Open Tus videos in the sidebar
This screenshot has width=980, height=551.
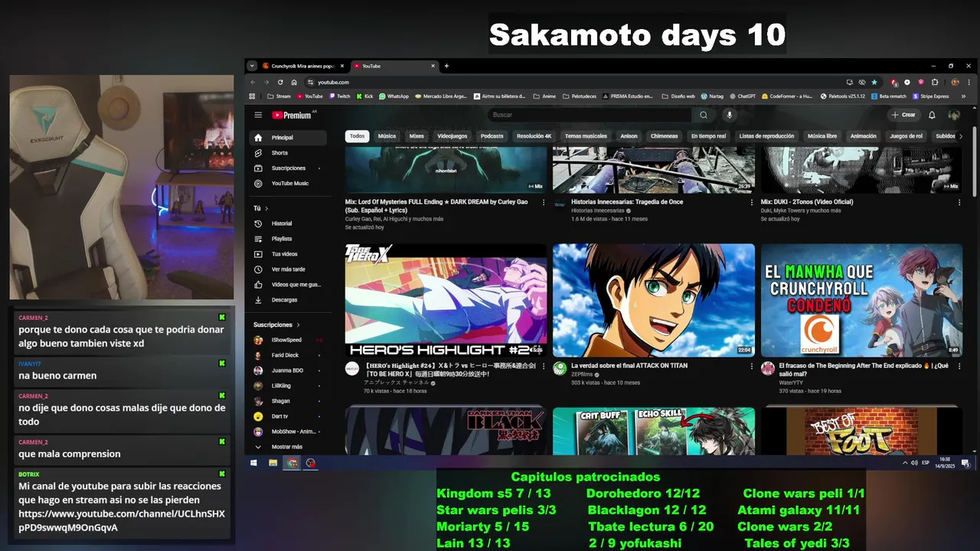point(288,254)
